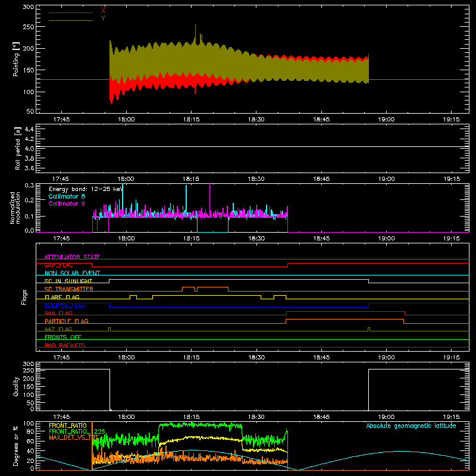Click the 'Flags' axis title
The width and height of the screenshot is (476, 476).
pos(24,297)
